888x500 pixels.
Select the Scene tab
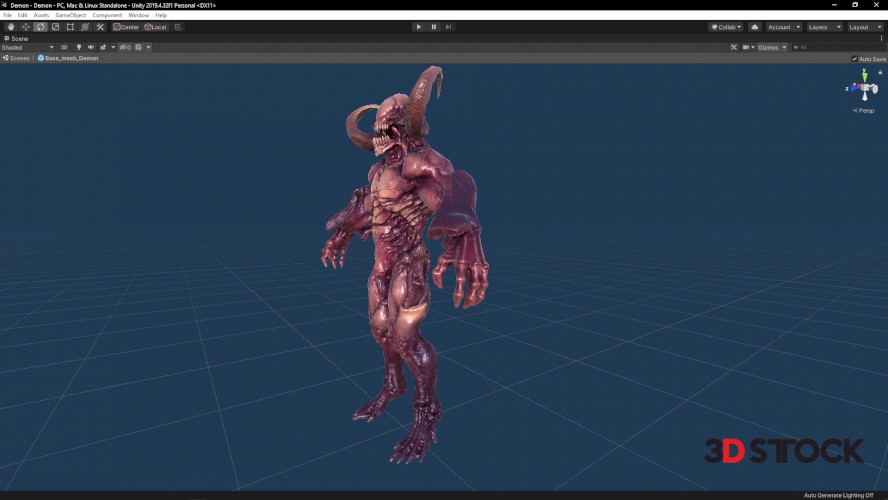coord(16,39)
